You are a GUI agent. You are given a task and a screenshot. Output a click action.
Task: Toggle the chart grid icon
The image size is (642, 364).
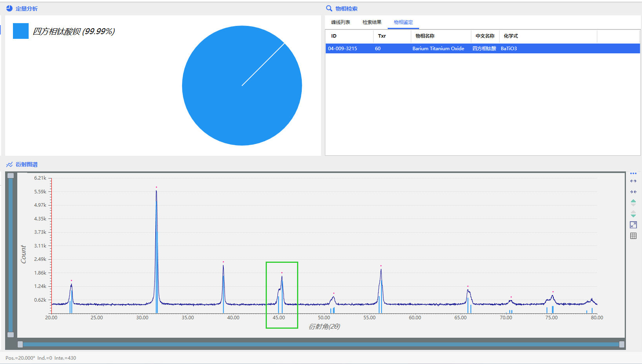coord(633,236)
